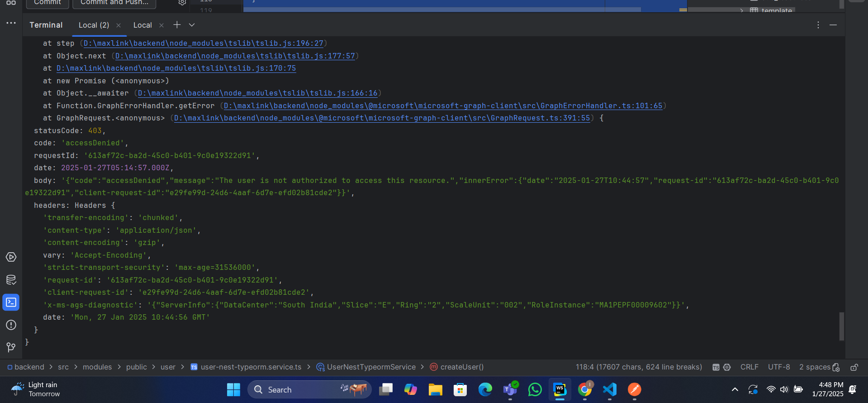Click the src breadcrumb
Image resolution: width=868 pixels, height=403 pixels.
point(63,367)
